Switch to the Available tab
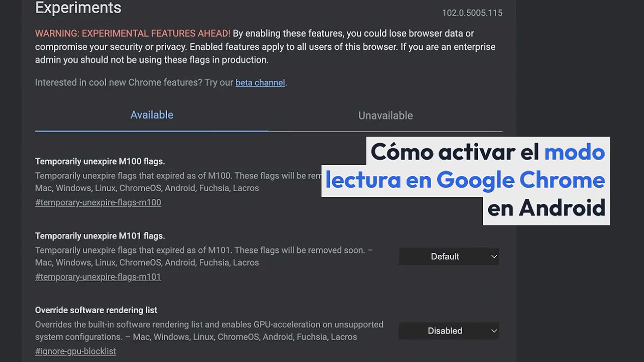 coord(152,115)
